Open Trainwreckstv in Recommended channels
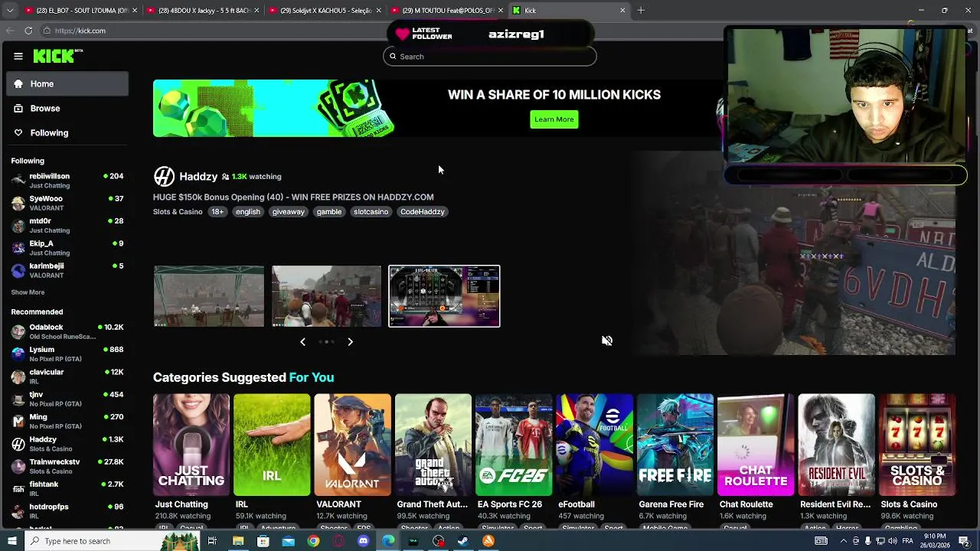Image resolution: width=980 pixels, height=551 pixels. pyautogui.click(x=67, y=466)
